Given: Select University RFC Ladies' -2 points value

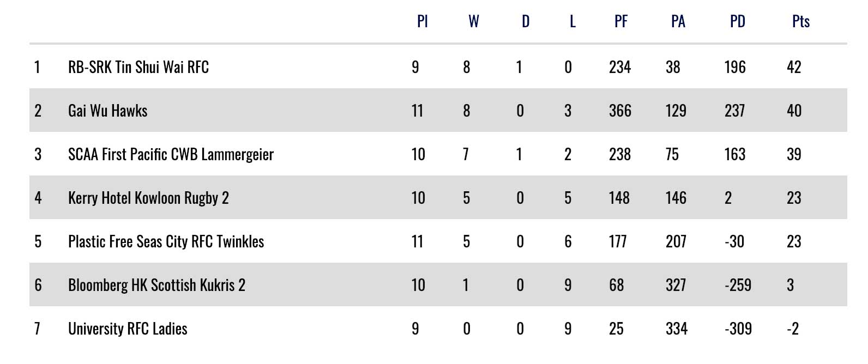Looking at the screenshot, I should (792, 329).
